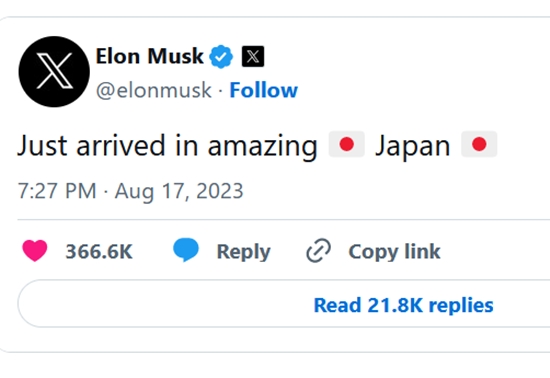The image size is (550, 378).
Task: Click the small square X affiliate badge
Action: point(253,56)
